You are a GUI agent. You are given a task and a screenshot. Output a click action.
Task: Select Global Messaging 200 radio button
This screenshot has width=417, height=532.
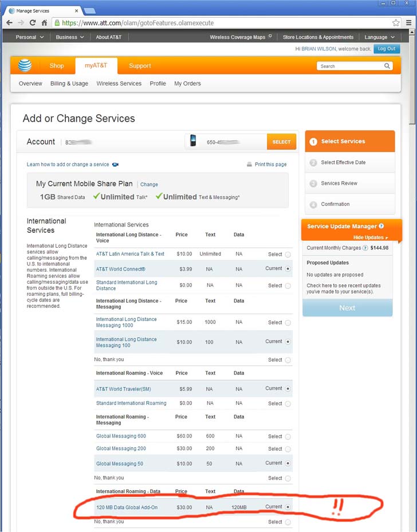coord(288,449)
